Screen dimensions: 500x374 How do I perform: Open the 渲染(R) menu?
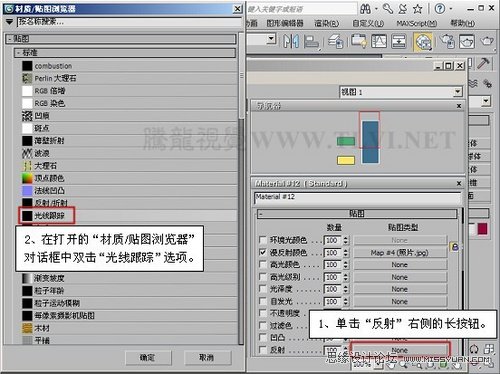pyautogui.click(x=327, y=23)
